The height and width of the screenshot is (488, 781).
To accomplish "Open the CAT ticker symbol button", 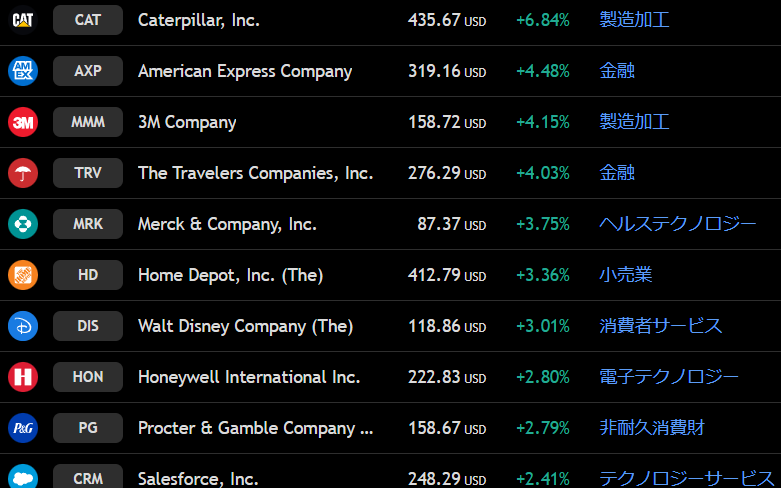I will pos(88,20).
